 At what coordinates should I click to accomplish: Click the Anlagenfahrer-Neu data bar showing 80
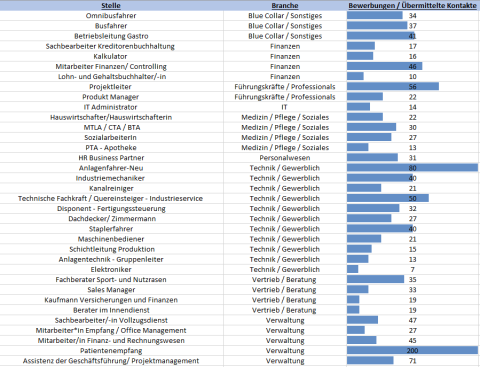click(412, 168)
